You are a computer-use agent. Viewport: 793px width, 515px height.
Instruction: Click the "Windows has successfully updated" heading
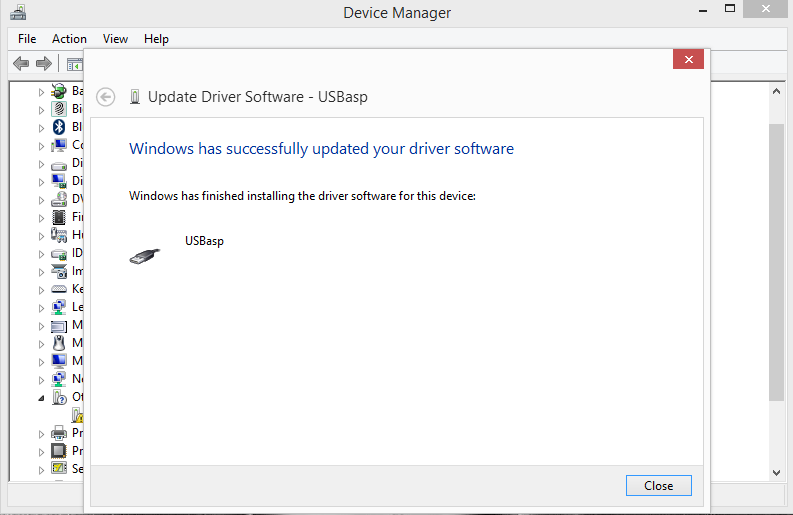coord(321,149)
